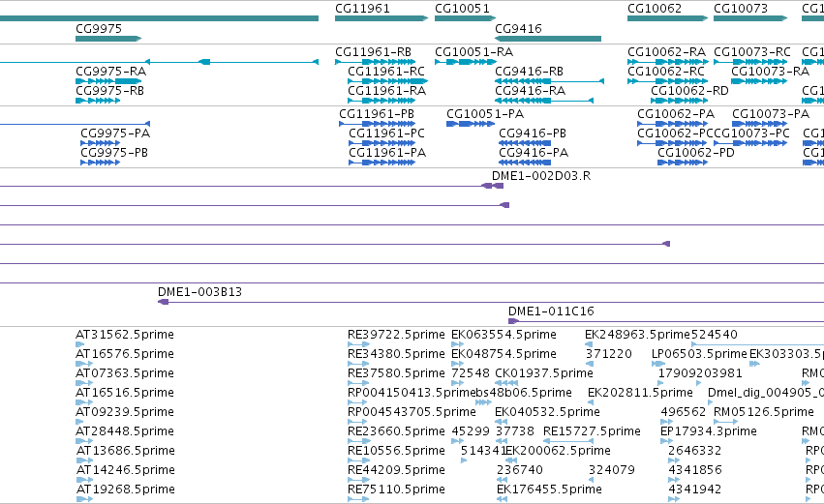This screenshot has height=504, width=824.
Task: Click transcript CG10062-RA
Action: tap(667, 62)
